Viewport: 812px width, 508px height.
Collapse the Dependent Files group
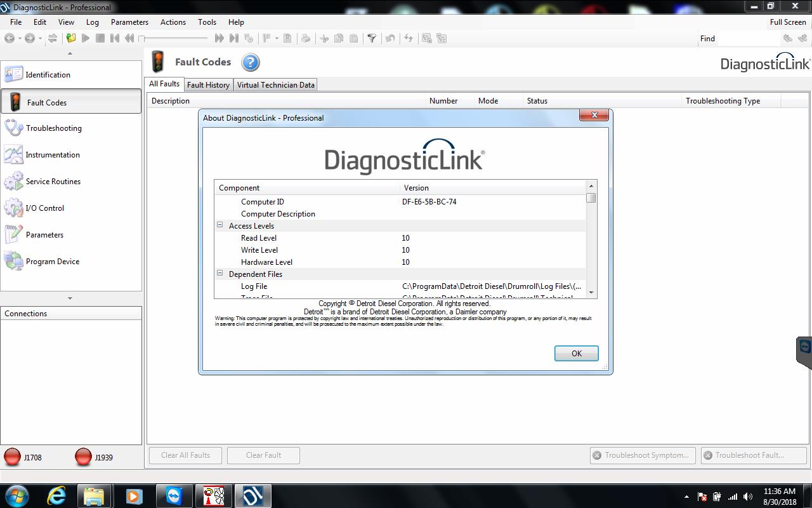220,273
